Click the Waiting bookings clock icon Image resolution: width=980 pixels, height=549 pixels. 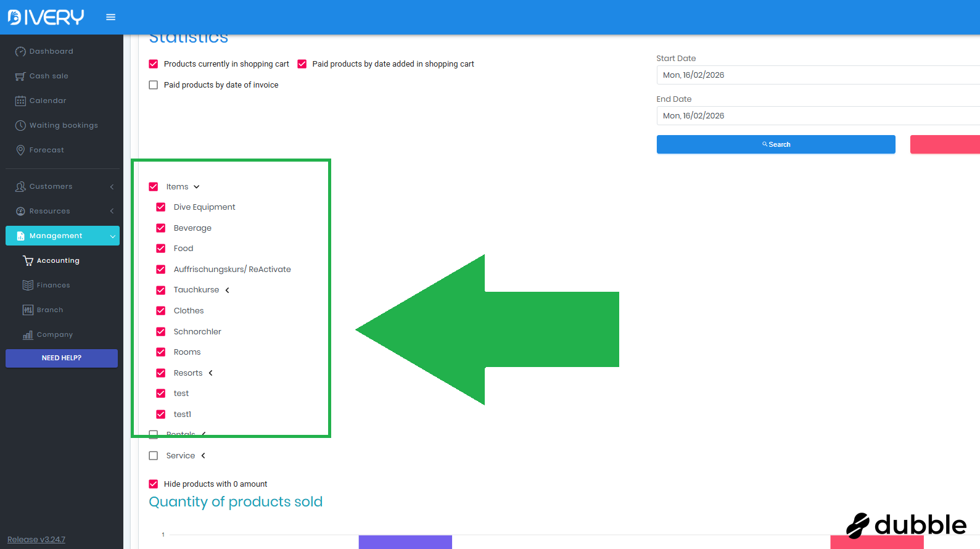click(20, 126)
